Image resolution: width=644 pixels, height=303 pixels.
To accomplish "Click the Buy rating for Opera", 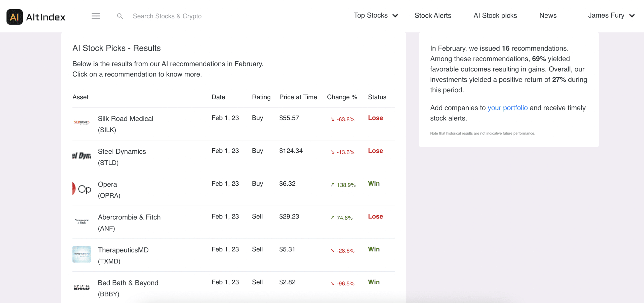I will point(257,184).
